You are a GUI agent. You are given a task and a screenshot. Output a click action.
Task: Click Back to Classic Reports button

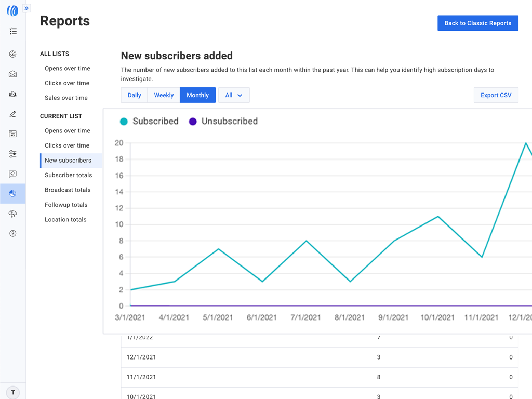[477, 23]
